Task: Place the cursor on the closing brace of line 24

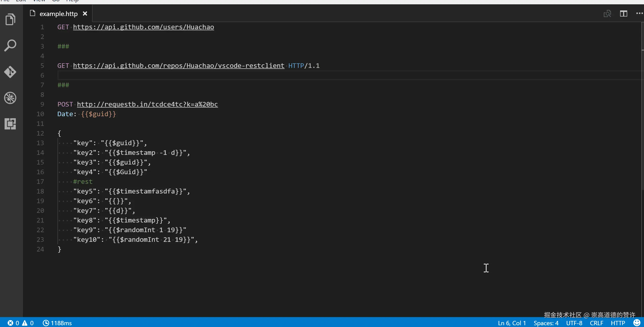Action: click(60, 249)
